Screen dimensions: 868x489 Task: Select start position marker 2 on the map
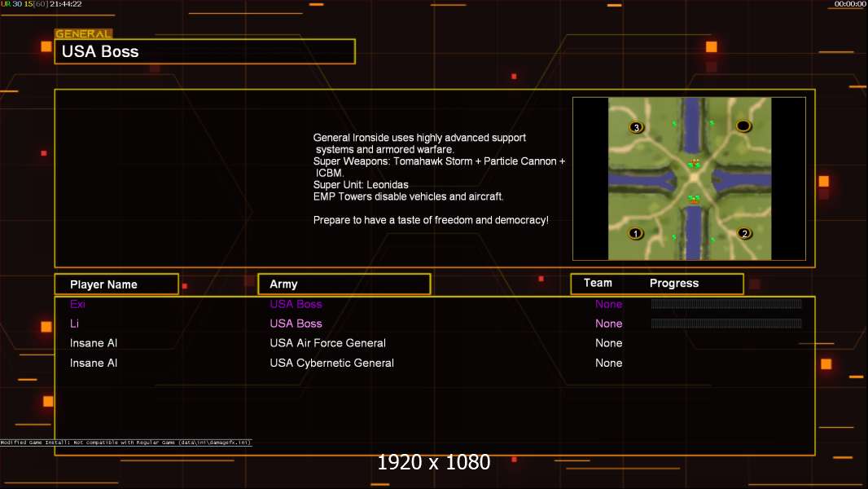744,234
